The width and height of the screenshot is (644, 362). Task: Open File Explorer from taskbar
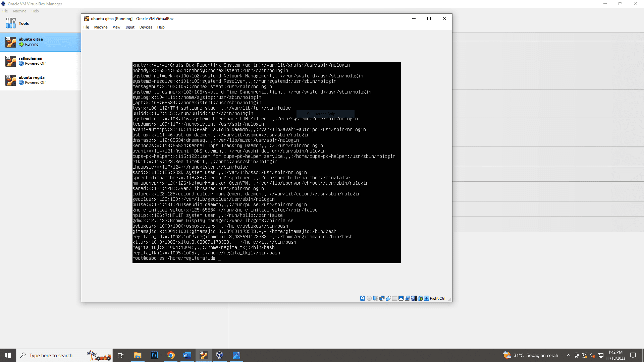point(138,355)
